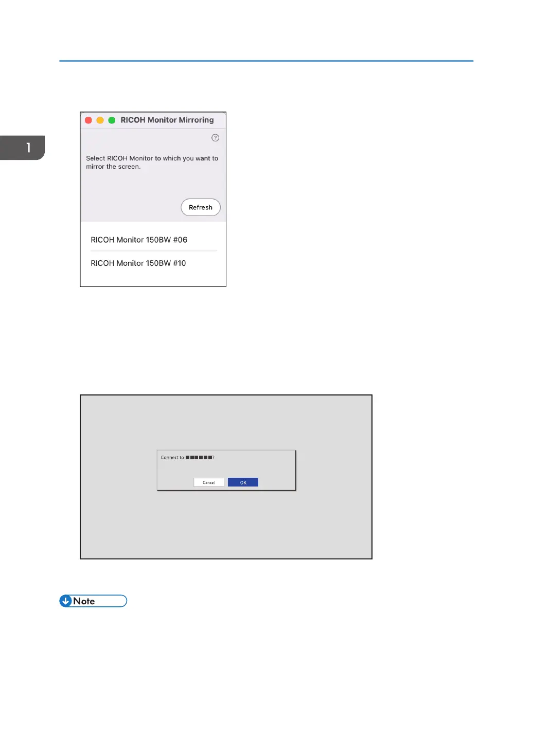Cancel the Connect to dialog

(x=209, y=482)
